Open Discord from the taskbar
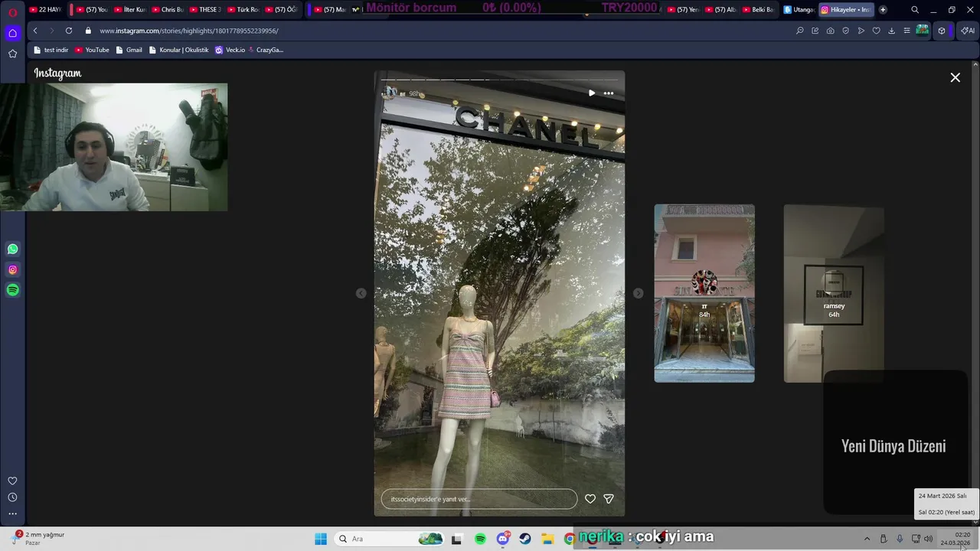This screenshot has width=980, height=551. point(503,539)
